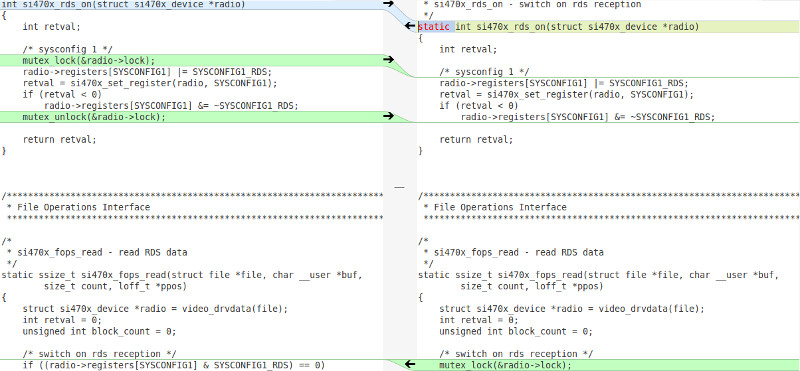The height and width of the screenshot is (371, 800).
Task: Push mutex_unlock change to right using arrow
Action: 389,116
